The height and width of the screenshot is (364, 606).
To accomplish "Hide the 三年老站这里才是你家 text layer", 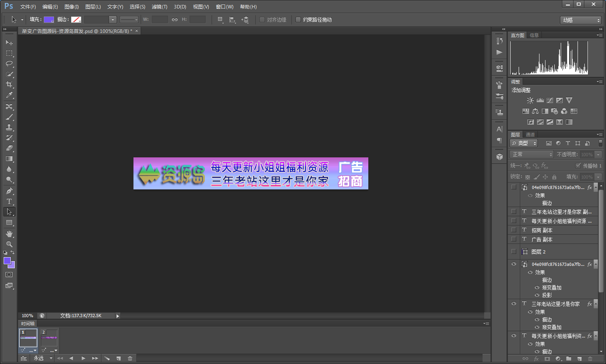I will pyautogui.click(x=514, y=304).
